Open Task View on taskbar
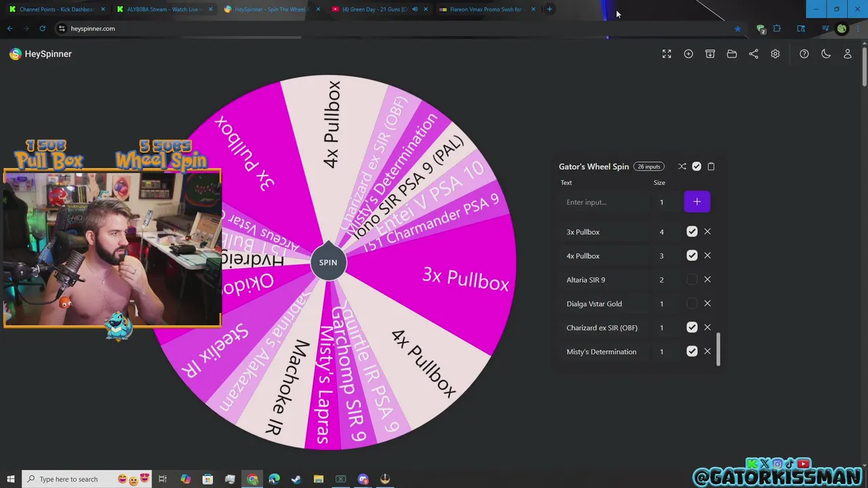The image size is (868, 488). [163, 479]
